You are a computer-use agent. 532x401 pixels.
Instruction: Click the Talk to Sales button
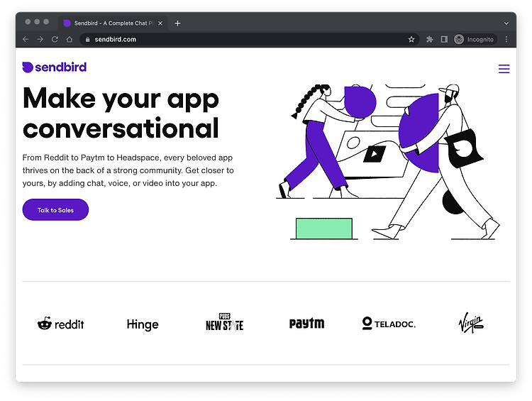(55, 210)
